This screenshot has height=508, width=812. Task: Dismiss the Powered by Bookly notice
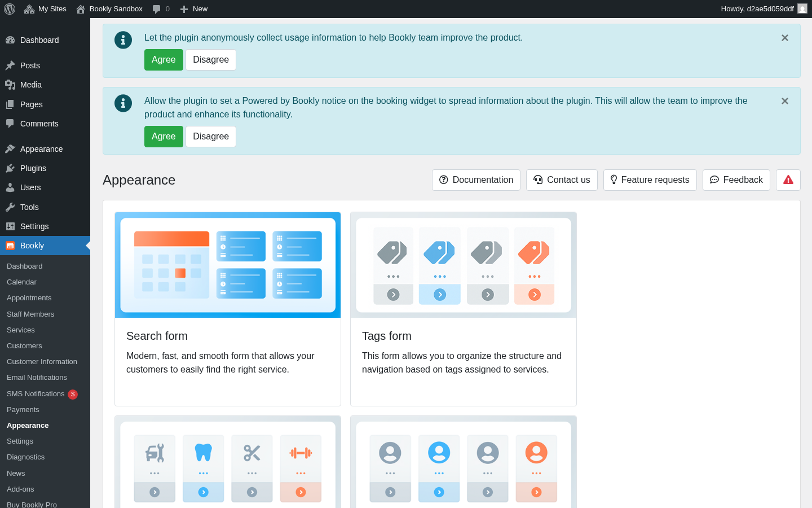click(x=785, y=101)
